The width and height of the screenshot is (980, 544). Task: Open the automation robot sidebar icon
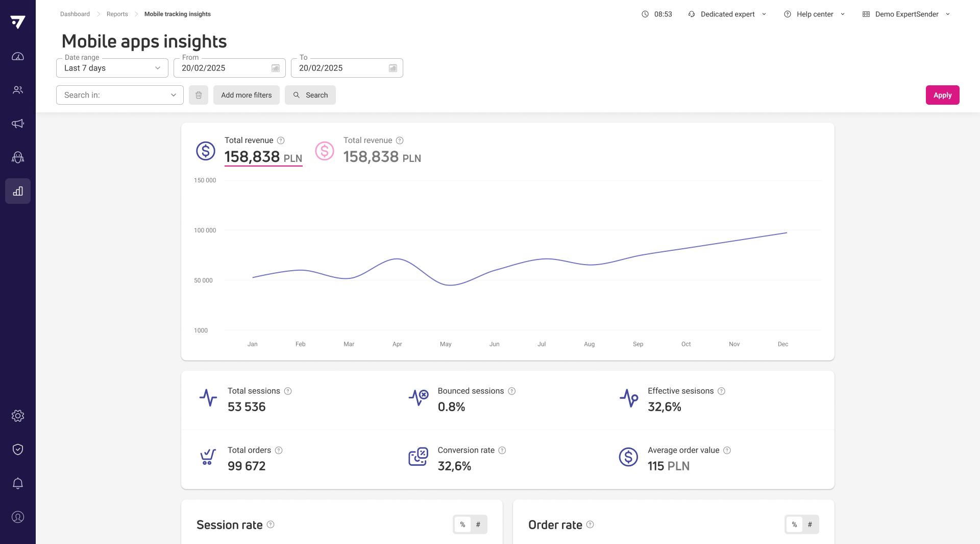[x=18, y=157]
